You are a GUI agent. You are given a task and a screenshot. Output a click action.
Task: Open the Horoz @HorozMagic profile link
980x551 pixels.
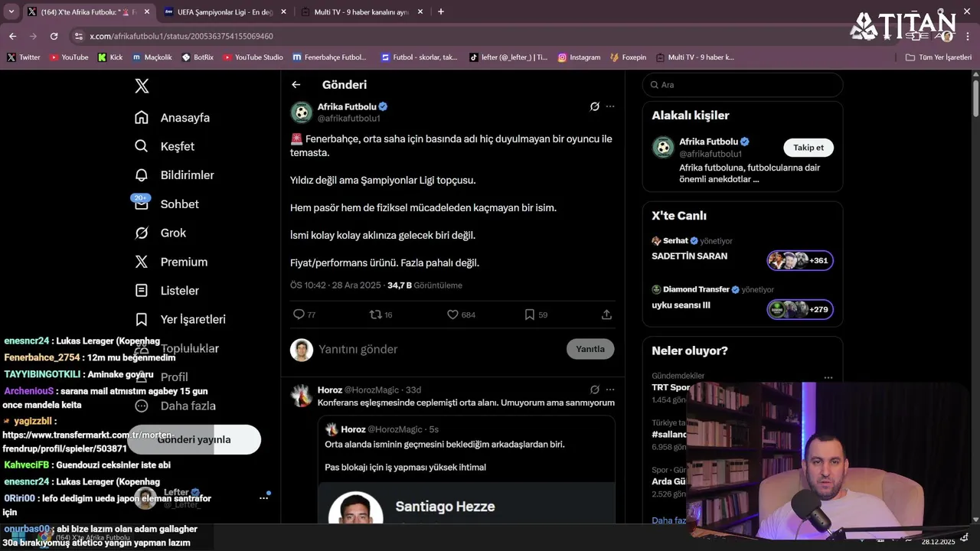pos(359,390)
